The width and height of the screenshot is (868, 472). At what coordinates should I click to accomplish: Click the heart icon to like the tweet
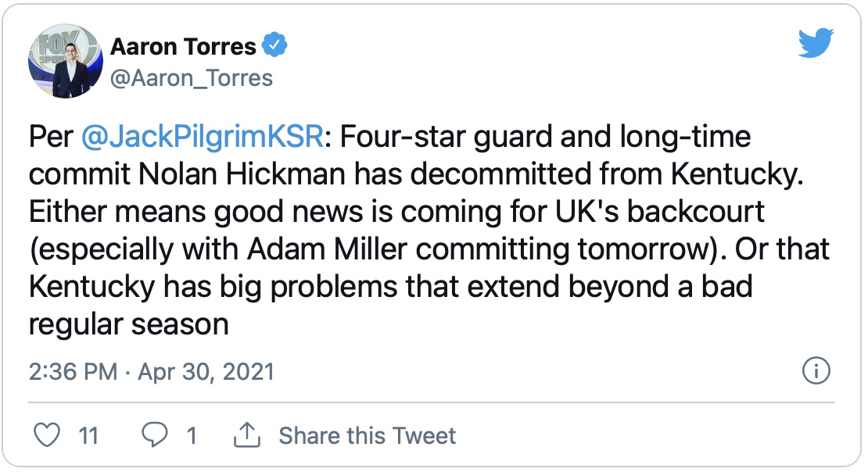(48, 435)
